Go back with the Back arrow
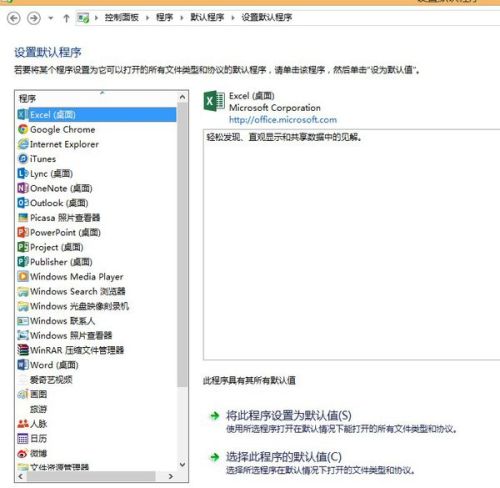 [x=14, y=18]
